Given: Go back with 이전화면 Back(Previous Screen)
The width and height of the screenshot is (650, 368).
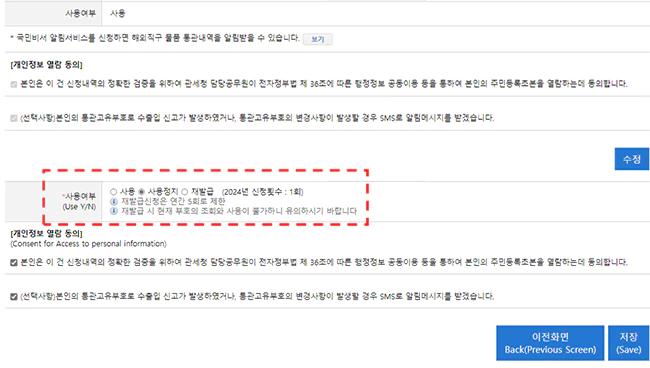Looking at the screenshot, I should pos(550,343).
